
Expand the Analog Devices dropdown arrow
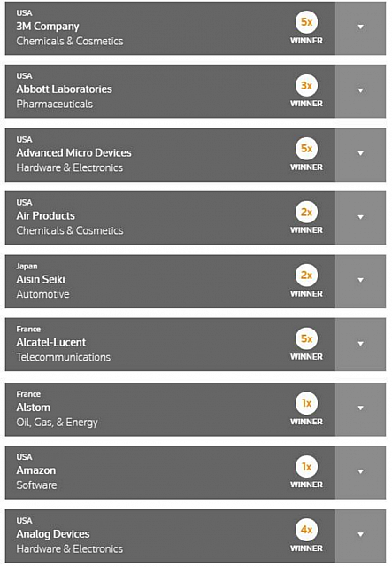coord(360,536)
